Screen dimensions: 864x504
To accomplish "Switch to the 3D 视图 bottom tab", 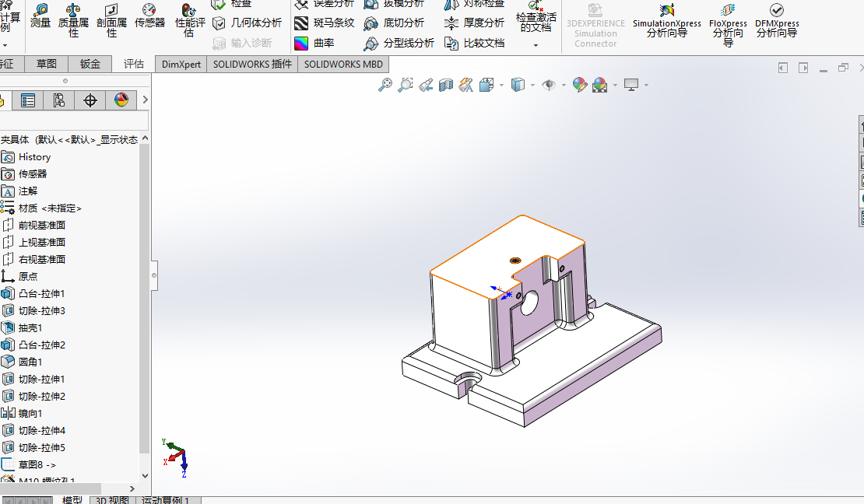I will coord(112,500).
